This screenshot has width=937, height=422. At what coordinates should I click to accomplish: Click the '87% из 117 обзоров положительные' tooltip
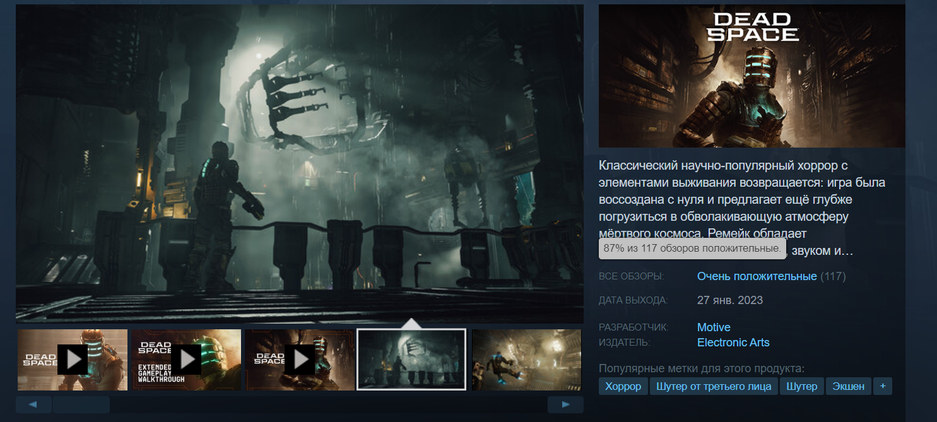point(692,249)
